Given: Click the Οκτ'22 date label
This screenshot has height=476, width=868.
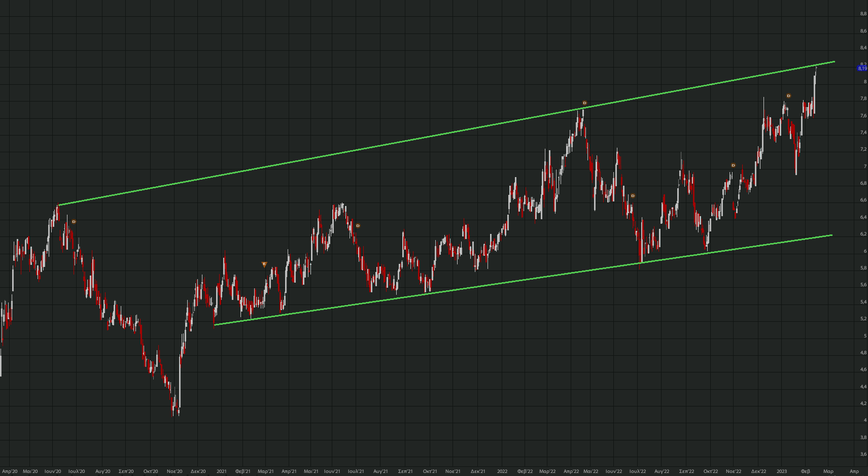Looking at the screenshot, I should coord(711,471).
